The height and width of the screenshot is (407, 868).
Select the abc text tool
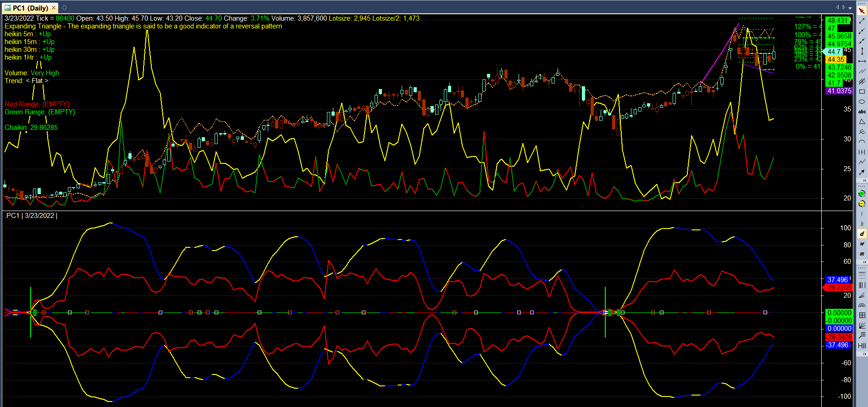click(862, 112)
